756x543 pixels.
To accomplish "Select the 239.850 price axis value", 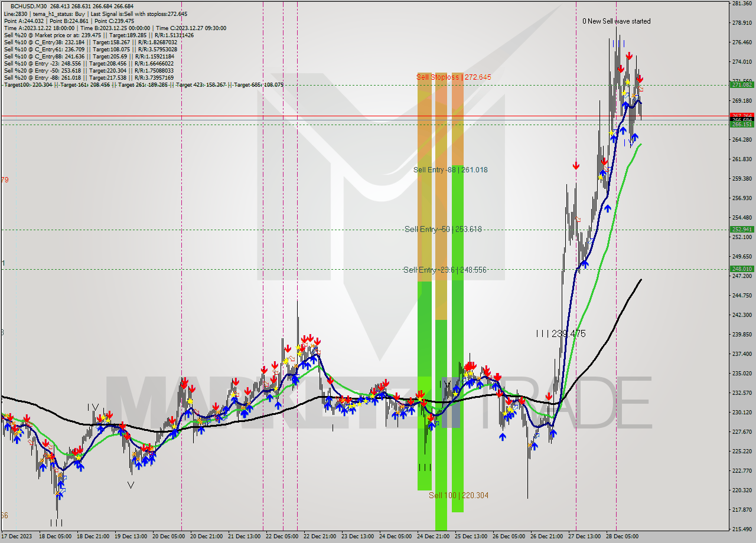I will 742,335.
